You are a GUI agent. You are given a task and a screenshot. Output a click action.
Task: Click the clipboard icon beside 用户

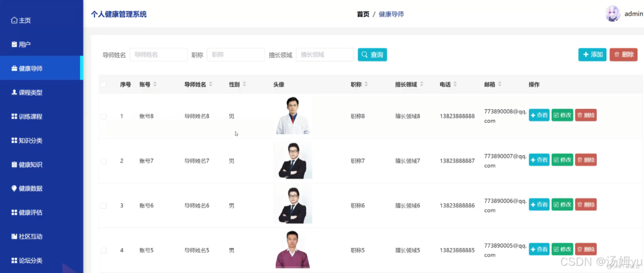tap(14, 44)
